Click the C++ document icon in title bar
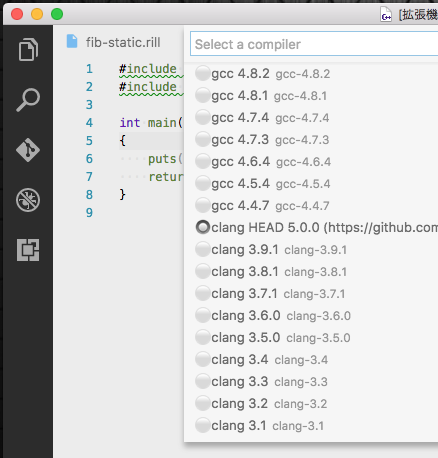This screenshot has width=438, height=458. 386,14
